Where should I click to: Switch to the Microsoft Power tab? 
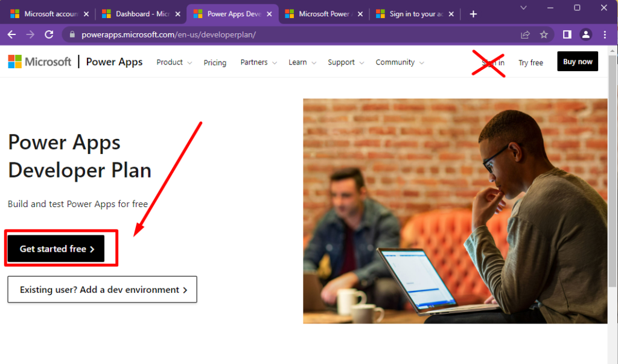pyautogui.click(x=323, y=14)
